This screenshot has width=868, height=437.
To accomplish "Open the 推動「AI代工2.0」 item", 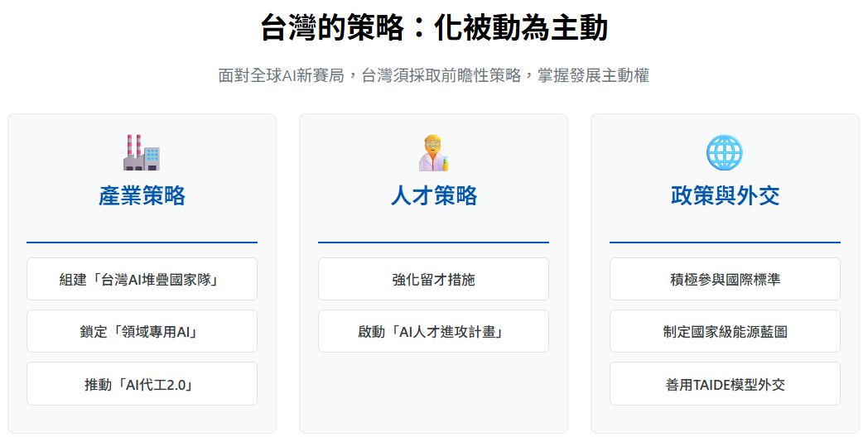I will (142, 383).
